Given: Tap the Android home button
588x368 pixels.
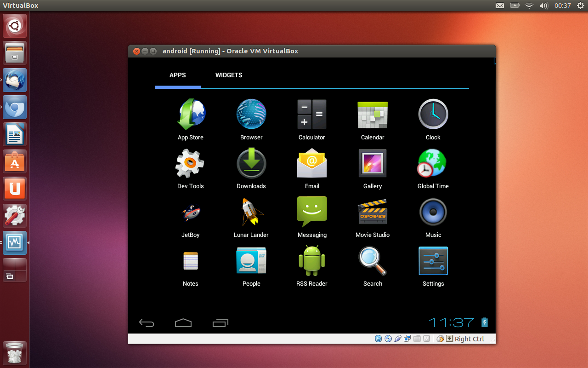Looking at the screenshot, I should (183, 323).
